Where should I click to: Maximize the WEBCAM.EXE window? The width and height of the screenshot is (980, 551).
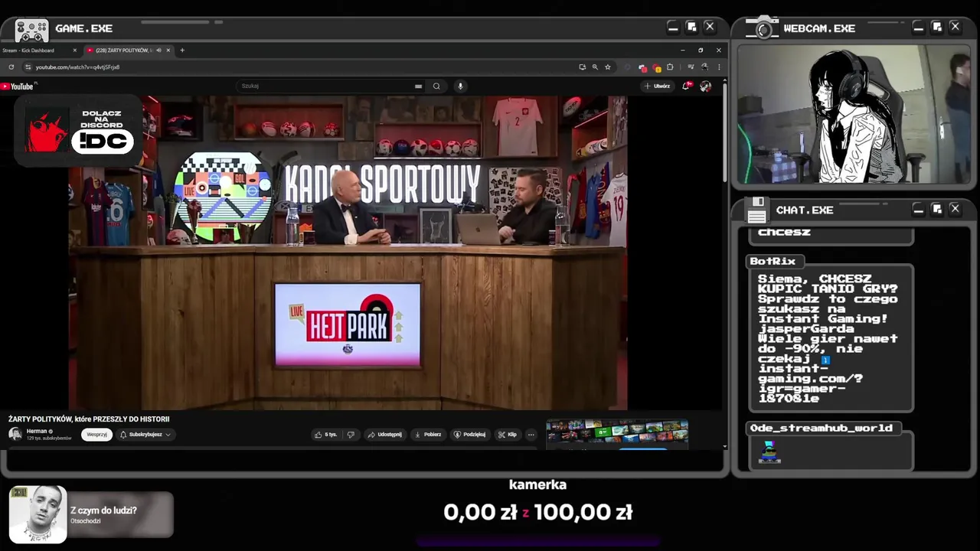click(936, 27)
